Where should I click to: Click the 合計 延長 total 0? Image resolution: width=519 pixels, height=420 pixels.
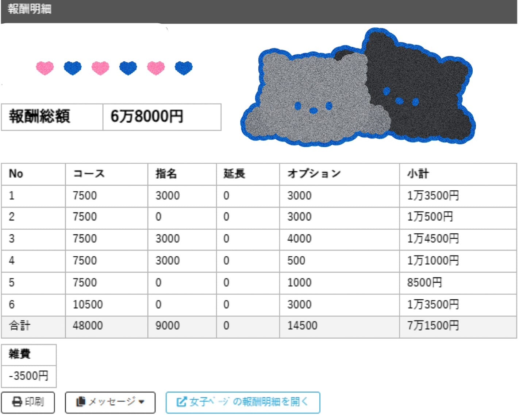[x=226, y=326]
